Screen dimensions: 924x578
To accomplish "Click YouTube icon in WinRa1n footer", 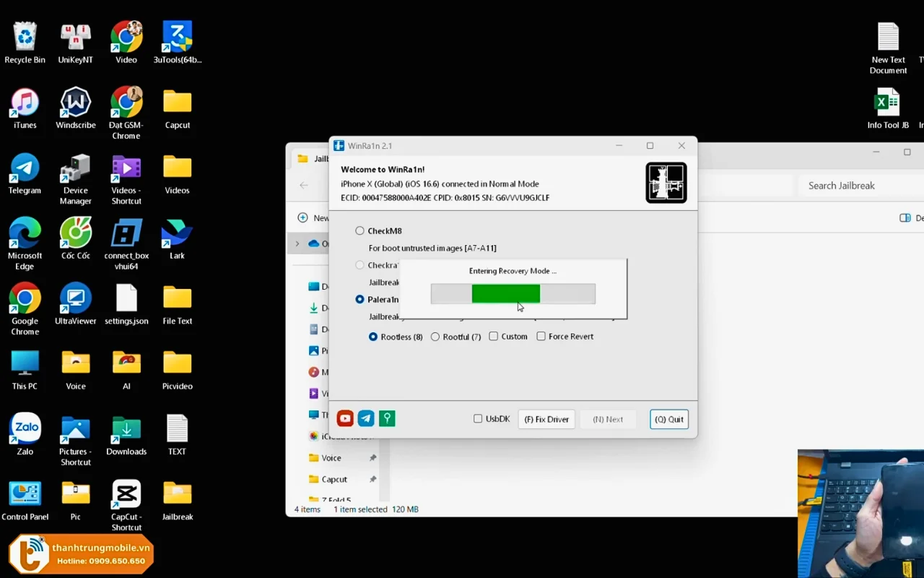I will point(345,418).
